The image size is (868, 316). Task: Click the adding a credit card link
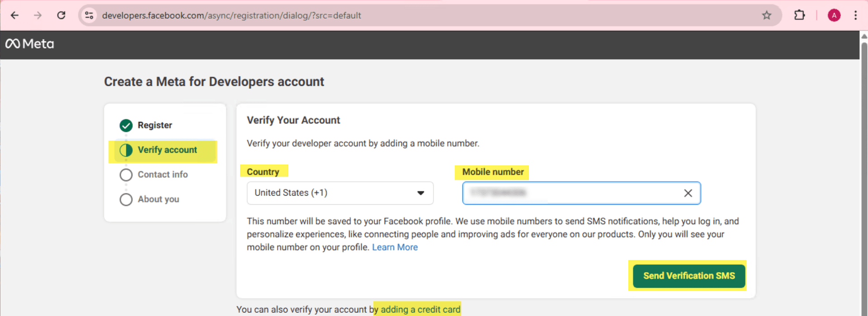(420, 310)
